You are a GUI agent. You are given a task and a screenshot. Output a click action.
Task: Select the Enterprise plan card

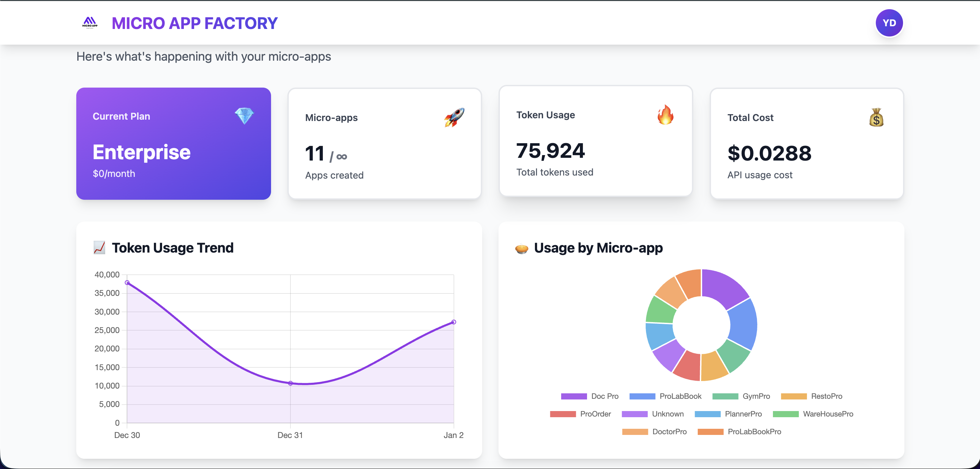point(173,144)
